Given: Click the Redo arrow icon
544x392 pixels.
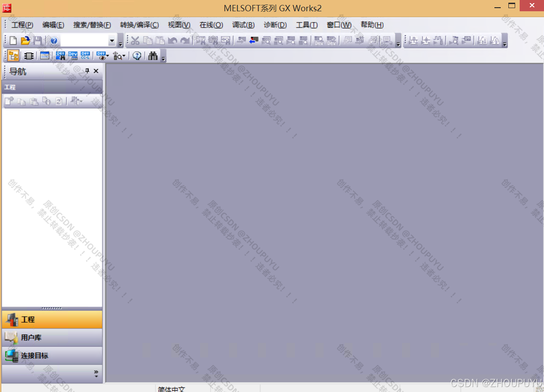Looking at the screenshot, I should pos(185,41).
